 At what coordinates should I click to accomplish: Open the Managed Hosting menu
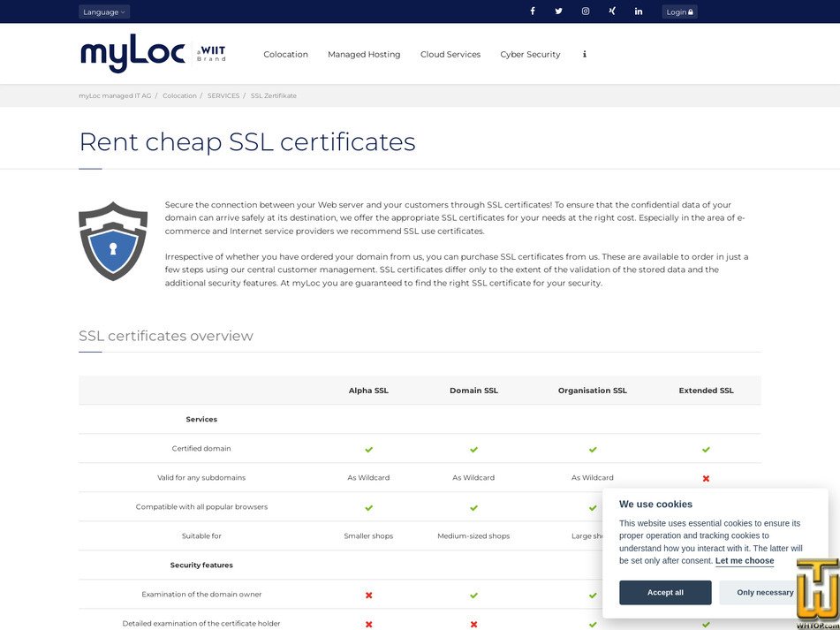(364, 54)
